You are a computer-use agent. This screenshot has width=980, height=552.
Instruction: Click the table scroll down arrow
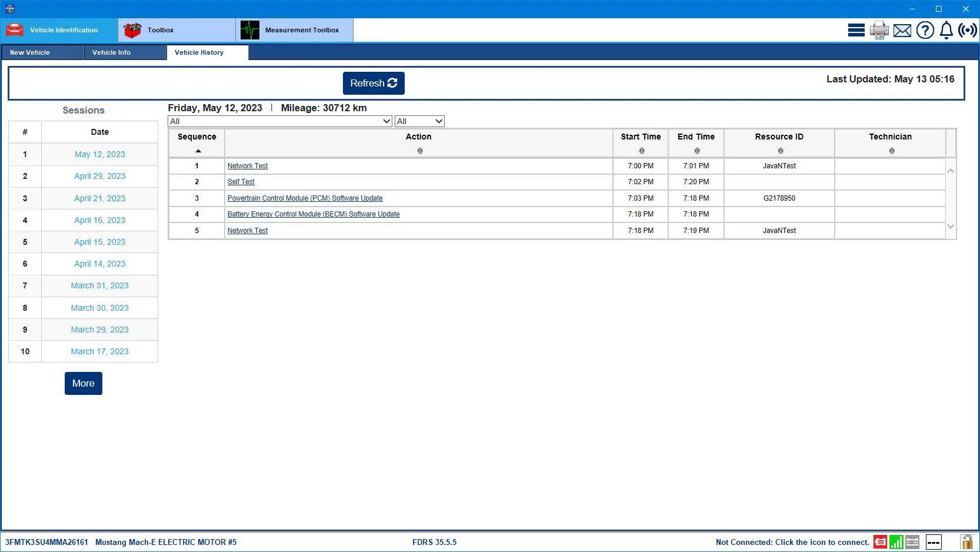point(951,227)
